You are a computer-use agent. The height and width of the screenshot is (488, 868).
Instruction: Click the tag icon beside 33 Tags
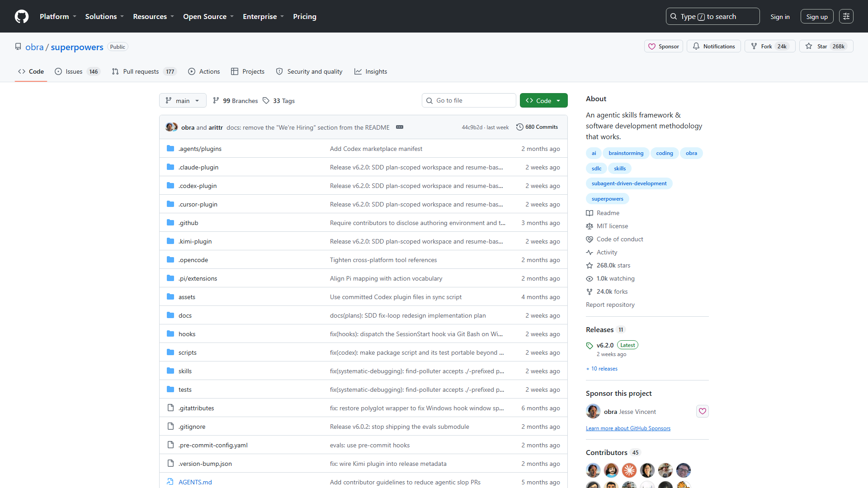[266, 100]
